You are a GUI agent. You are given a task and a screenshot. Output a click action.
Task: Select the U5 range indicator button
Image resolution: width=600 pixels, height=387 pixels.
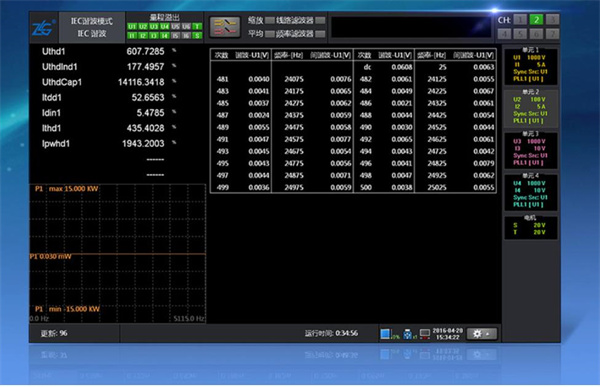click(175, 26)
